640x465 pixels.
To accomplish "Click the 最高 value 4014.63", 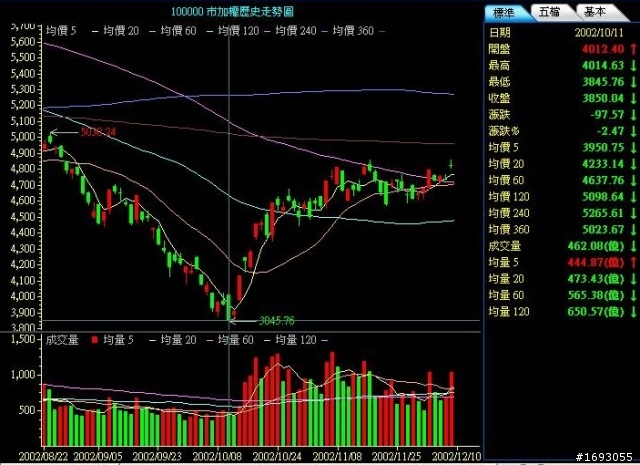I will tap(603, 65).
